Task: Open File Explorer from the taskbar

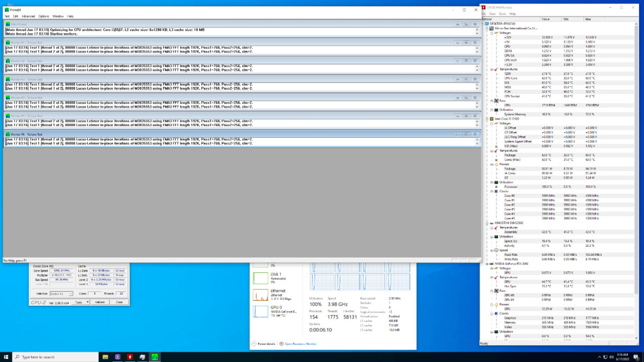Action: (x=105, y=357)
